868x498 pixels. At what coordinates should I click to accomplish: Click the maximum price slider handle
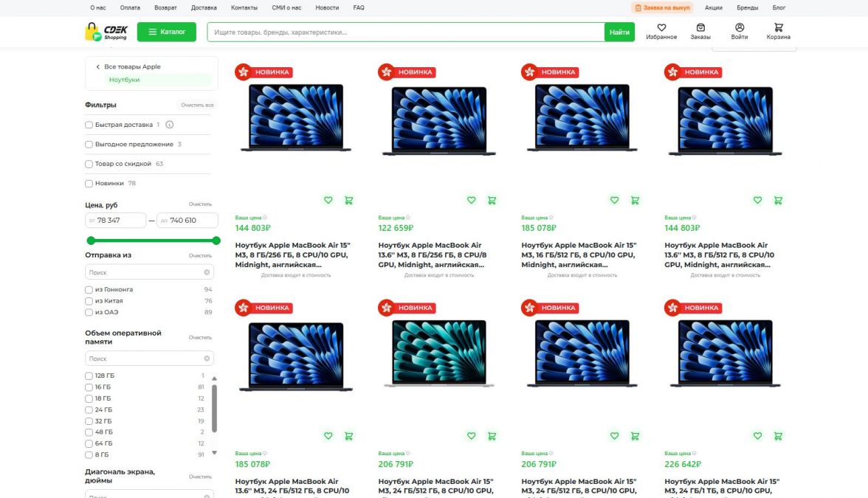[x=216, y=241]
